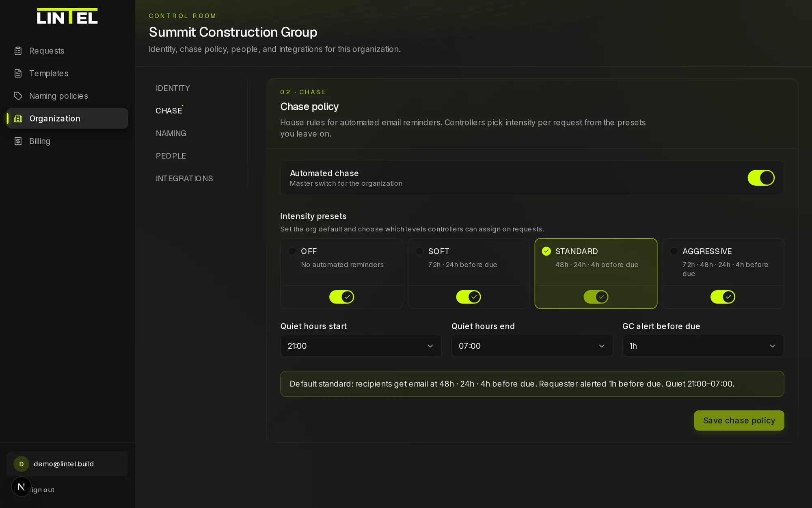812x508 pixels.
Task: Open the Quiet hours end dropdown
Action: point(532,346)
